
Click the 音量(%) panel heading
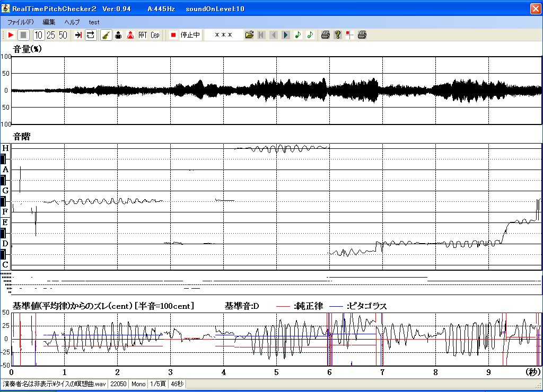coord(28,49)
